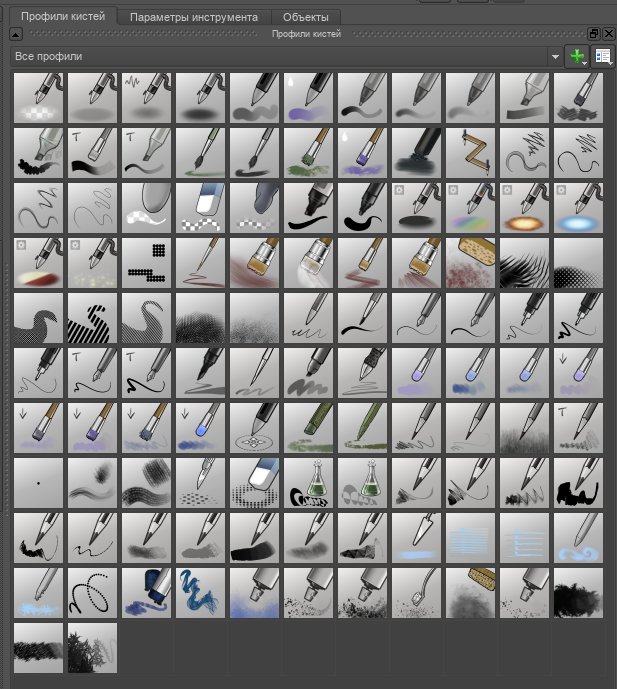Select the folding ruler Z-shaped brush preset
The width and height of the screenshot is (617, 689).
pyautogui.click(x=471, y=153)
